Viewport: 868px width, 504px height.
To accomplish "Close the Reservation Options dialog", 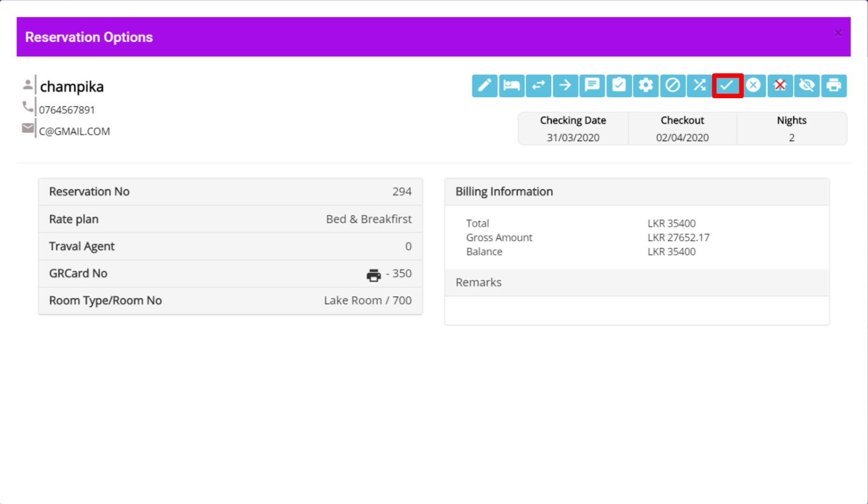I will 838,33.
